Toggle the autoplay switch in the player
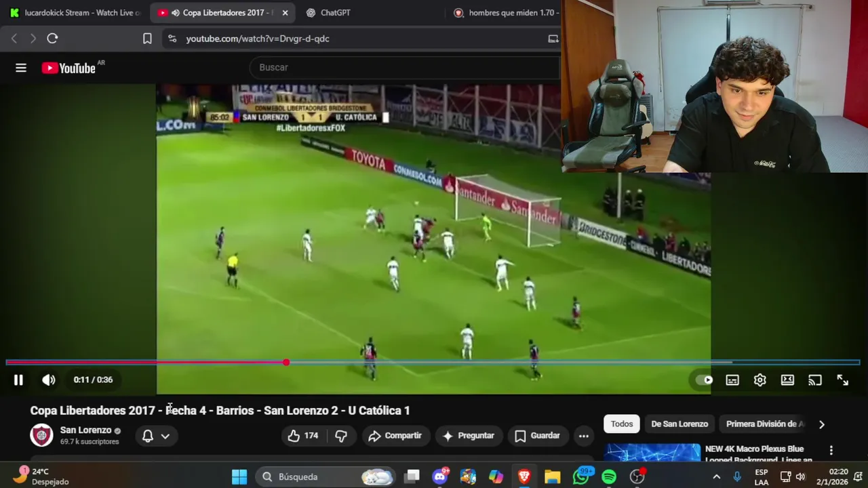 tap(704, 380)
